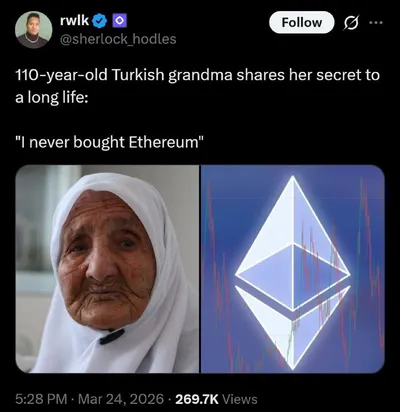Click the "I never bought Ethereum" quote line
The height and width of the screenshot is (412, 400).
[x=109, y=142]
